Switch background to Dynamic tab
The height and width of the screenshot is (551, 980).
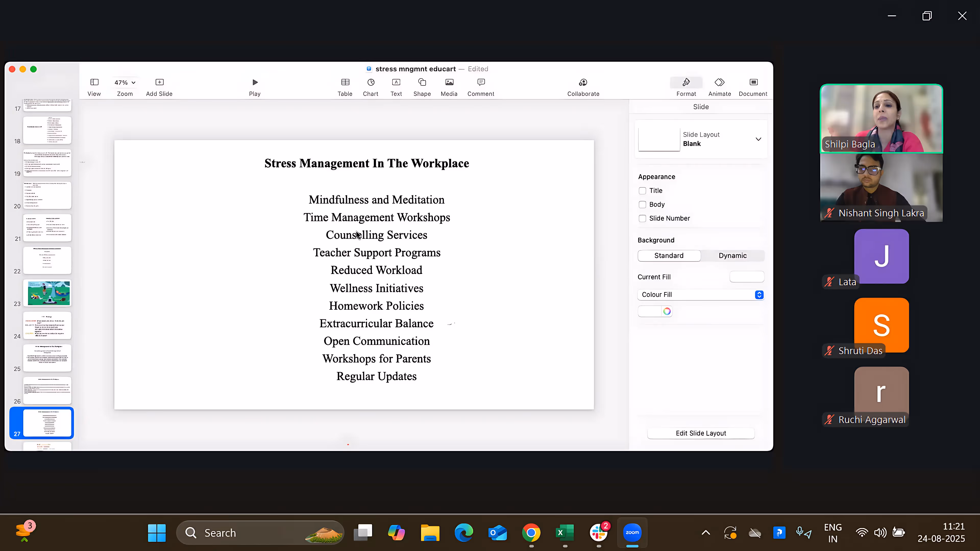(x=732, y=256)
